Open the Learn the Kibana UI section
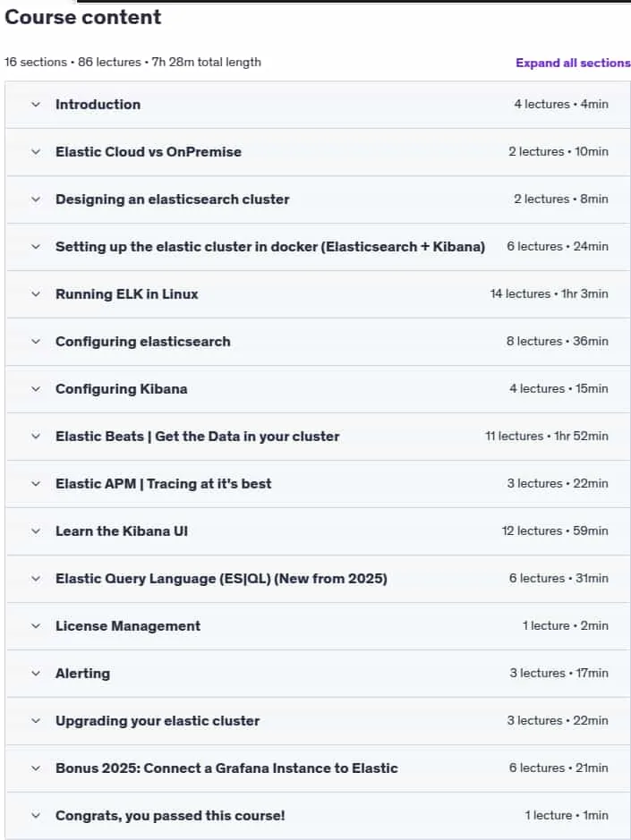Viewport: 631px width, 840px height. click(122, 531)
